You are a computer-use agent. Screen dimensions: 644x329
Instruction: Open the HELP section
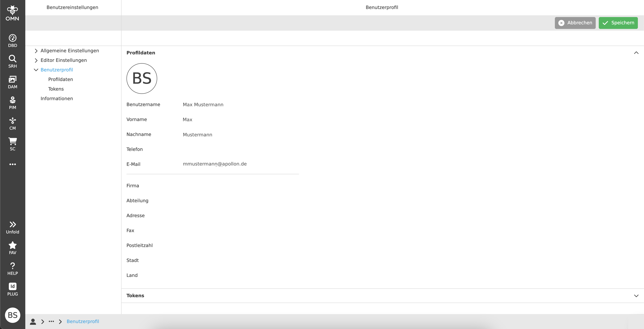click(x=12, y=268)
